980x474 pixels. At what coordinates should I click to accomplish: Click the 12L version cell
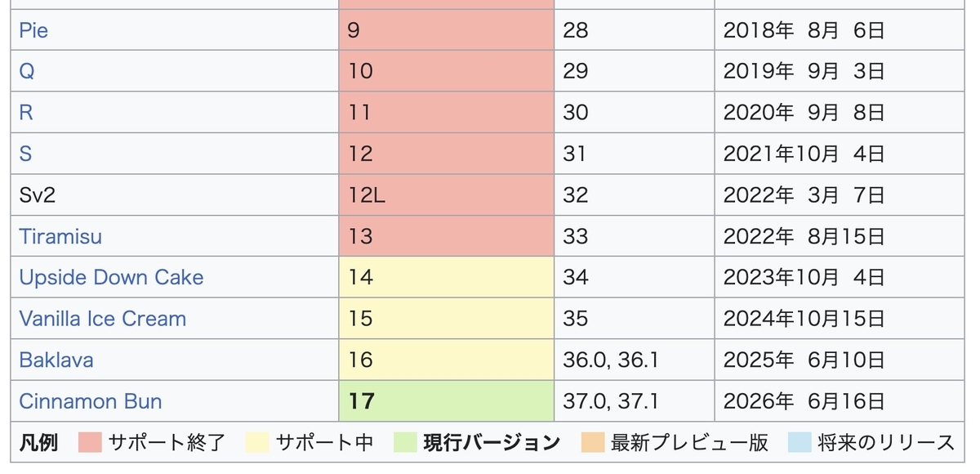[x=447, y=195]
